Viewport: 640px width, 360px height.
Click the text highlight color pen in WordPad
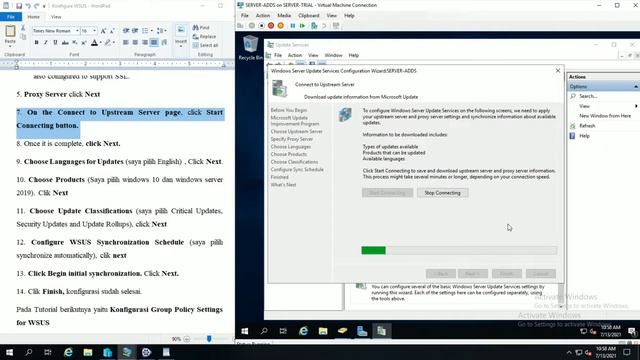pos(108,42)
